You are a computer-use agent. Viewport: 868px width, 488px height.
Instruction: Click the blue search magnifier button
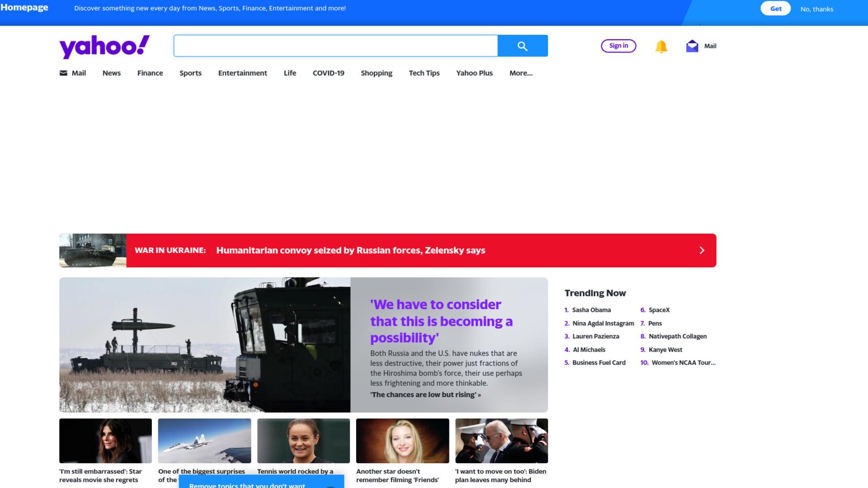pos(523,46)
